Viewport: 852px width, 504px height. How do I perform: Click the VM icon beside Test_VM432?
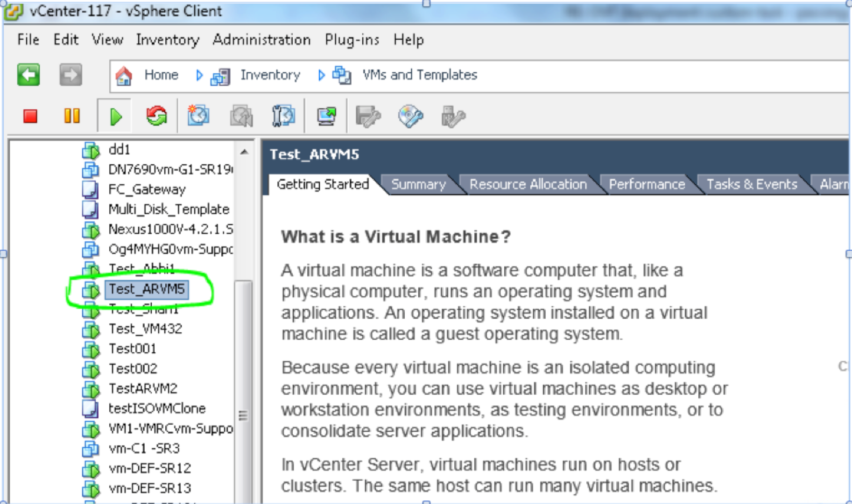click(x=91, y=329)
